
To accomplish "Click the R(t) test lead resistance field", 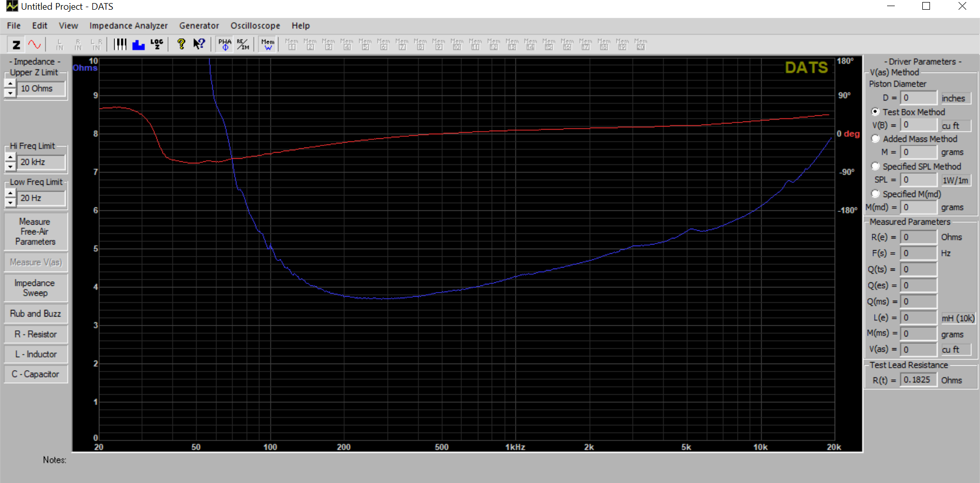I will point(919,380).
